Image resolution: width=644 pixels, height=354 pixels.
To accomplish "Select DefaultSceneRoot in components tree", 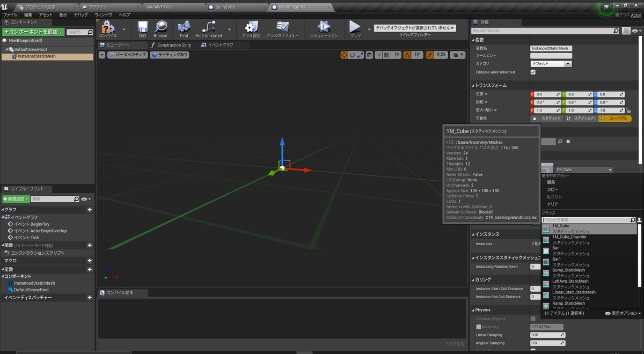I will tap(31, 49).
